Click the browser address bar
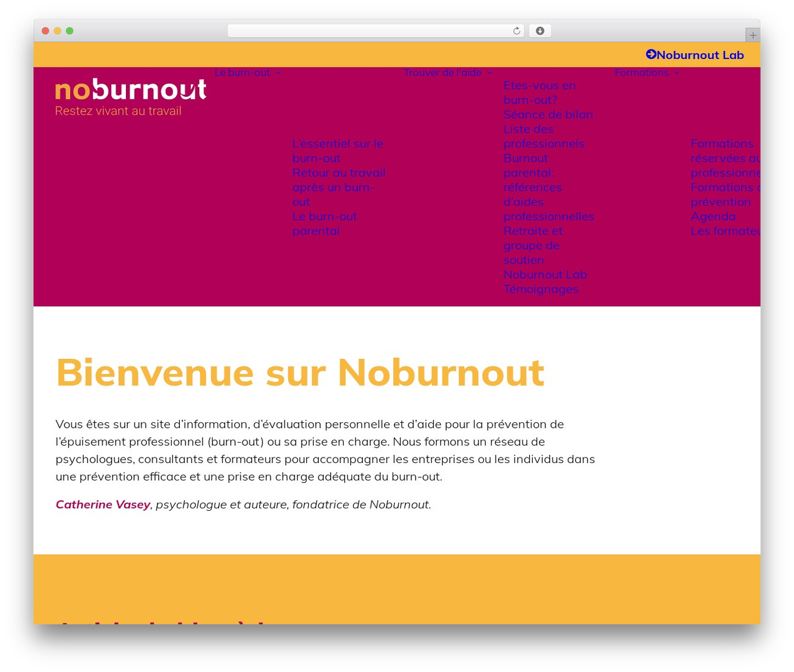Viewport: 794px width, 672px height. coord(376,31)
